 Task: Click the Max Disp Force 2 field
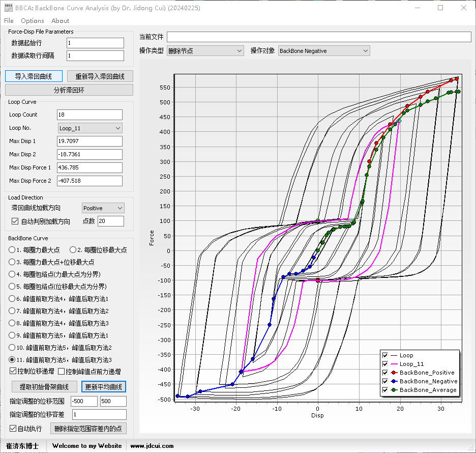90,181
